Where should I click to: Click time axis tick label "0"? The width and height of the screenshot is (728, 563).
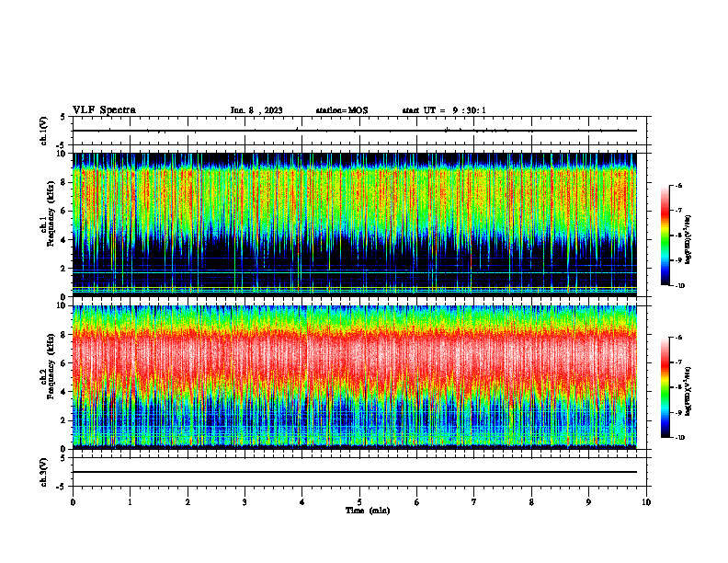[x=73, y=502]
